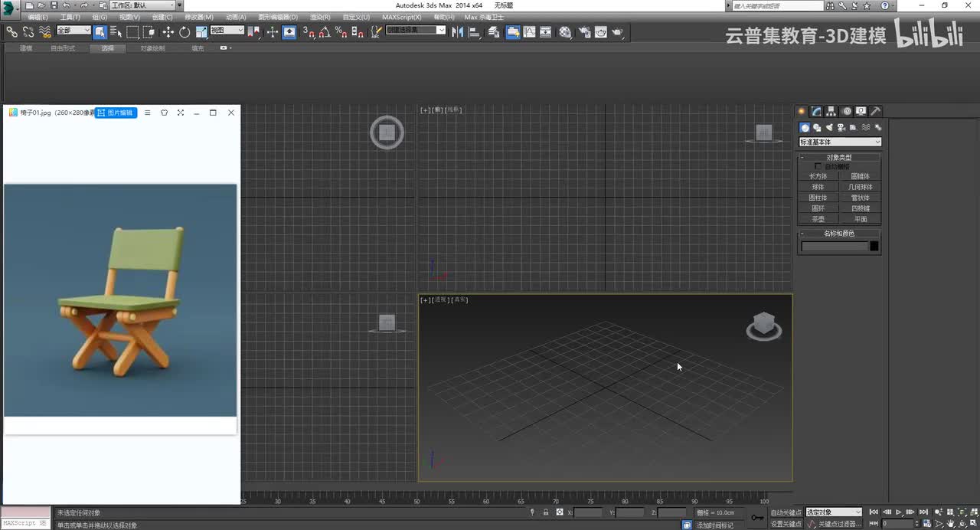Open the 全部 selection filter dropdown
The height and width of the screenshot is (530, 980).
coord(73,31)
